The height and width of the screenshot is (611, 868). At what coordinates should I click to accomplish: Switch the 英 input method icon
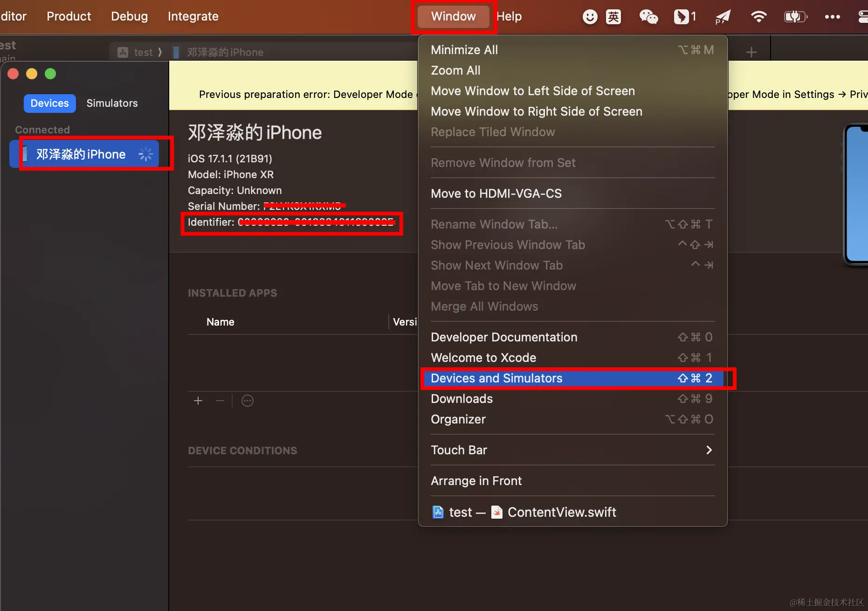pyautogui.click(x=613, y=17)
